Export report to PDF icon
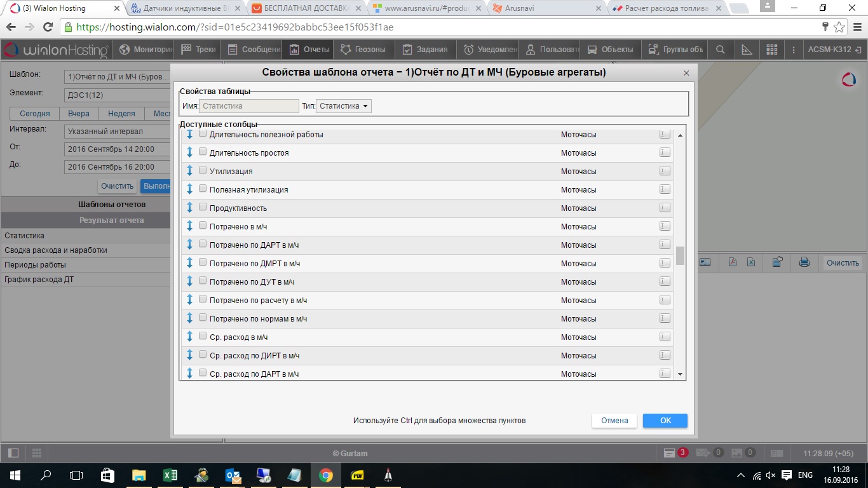Image resolution: width=868 pixels, height=488 pixels. tap(732, 262)
